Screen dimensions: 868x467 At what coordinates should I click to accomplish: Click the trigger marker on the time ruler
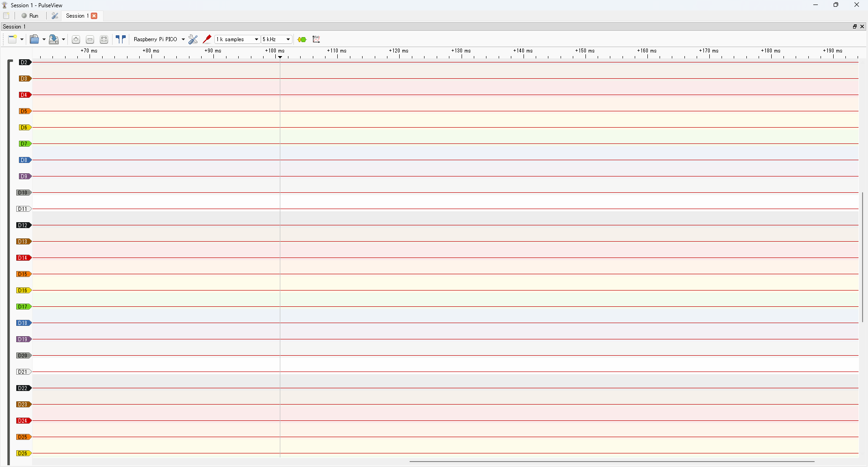click(x=280, y=57)
